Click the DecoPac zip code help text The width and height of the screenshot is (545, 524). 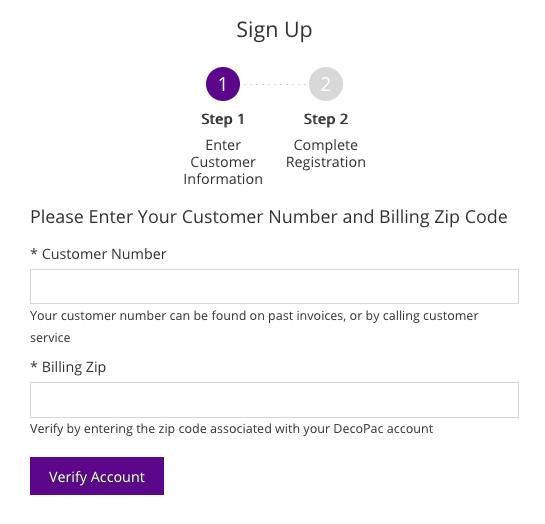pos(231,429)
